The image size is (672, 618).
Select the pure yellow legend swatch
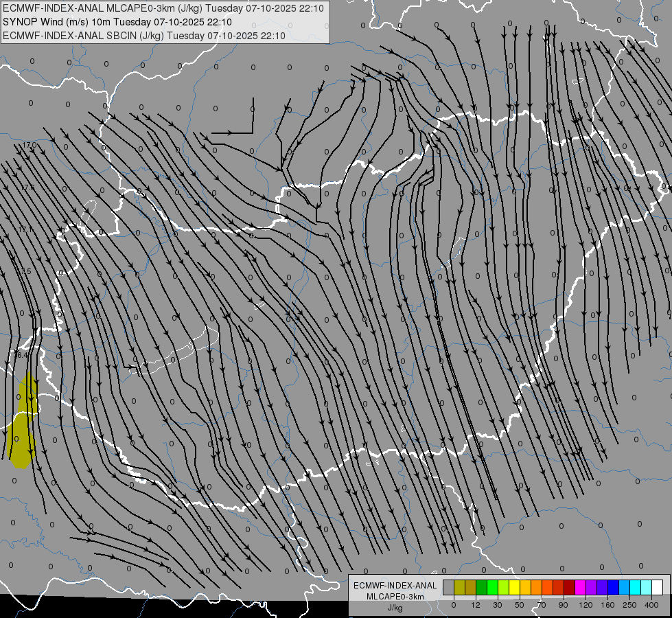514,587
